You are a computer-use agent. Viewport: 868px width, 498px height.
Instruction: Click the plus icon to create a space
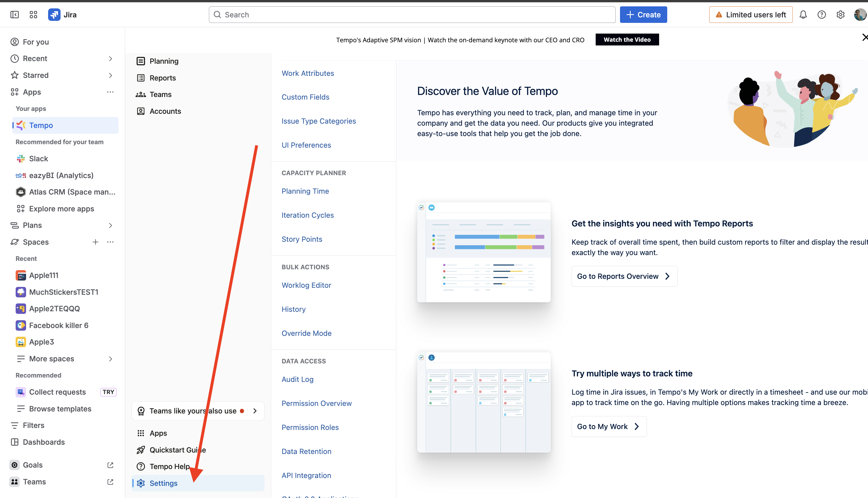[x=95, y=242]
